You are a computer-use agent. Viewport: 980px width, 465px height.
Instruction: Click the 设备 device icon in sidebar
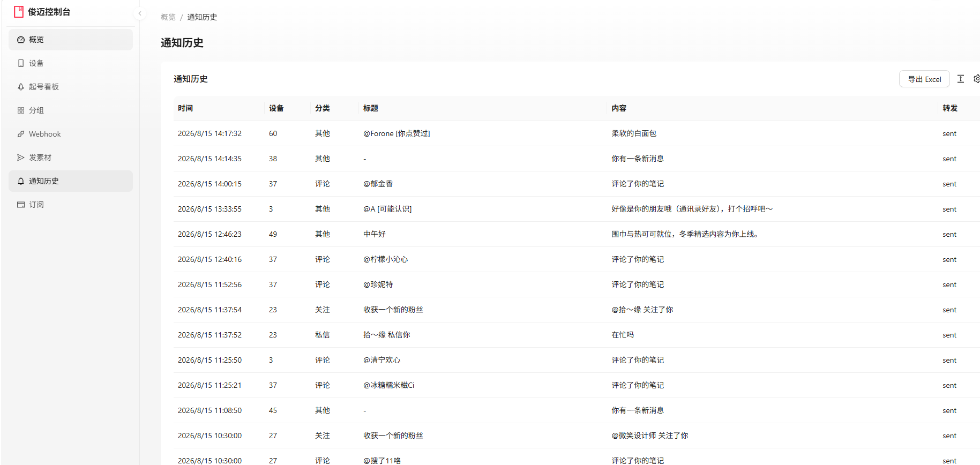click(21, 63)
